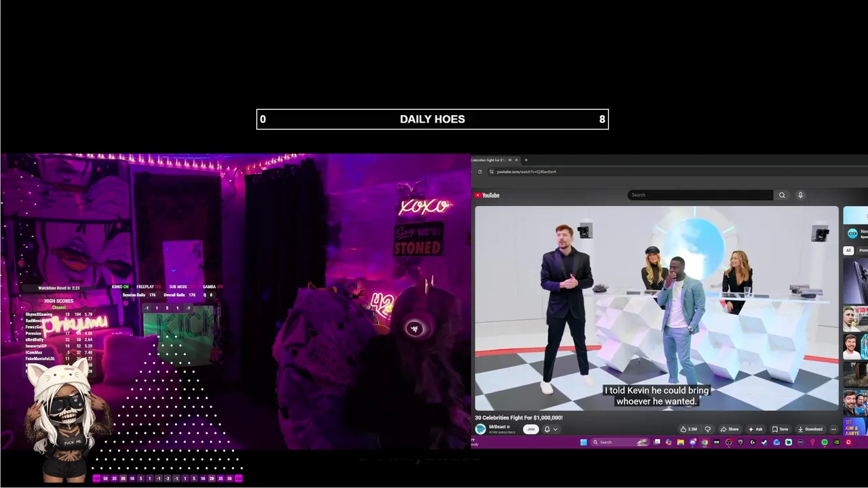The width and height of the screenshot is (868, 488).
Task: Click the YouTube logo
Action: point(487,195)
